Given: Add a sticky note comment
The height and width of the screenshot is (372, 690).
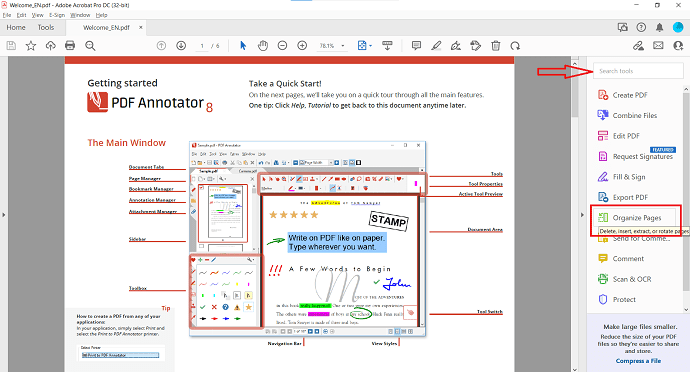Looking at the screenshot, I should pyautogui.click(x=416, y=46).
